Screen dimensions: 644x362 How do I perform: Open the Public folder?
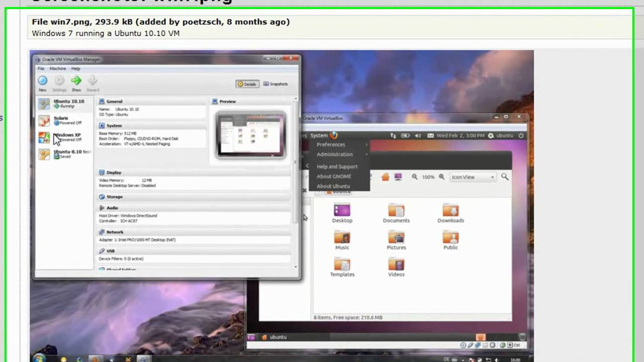pyautogui.click(x=450, y=240)
